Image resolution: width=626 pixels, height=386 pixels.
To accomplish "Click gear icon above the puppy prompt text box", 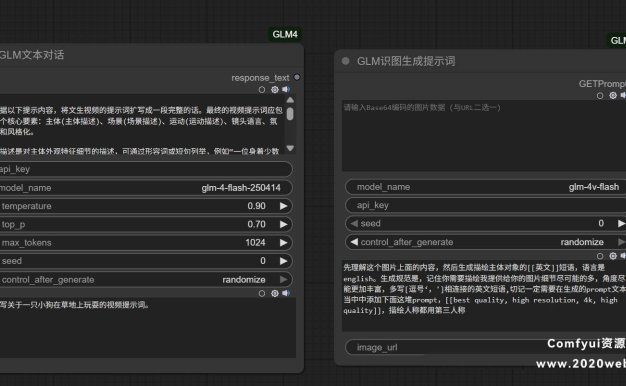I will tap(275, 293).
